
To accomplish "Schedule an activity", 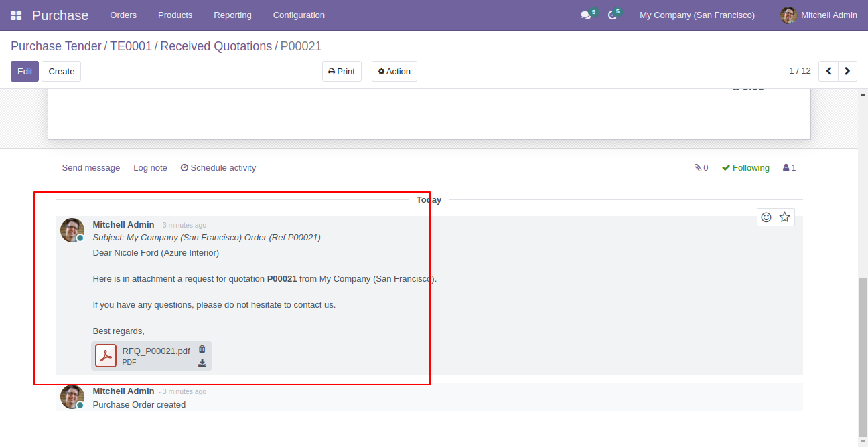I will [218, 168].
